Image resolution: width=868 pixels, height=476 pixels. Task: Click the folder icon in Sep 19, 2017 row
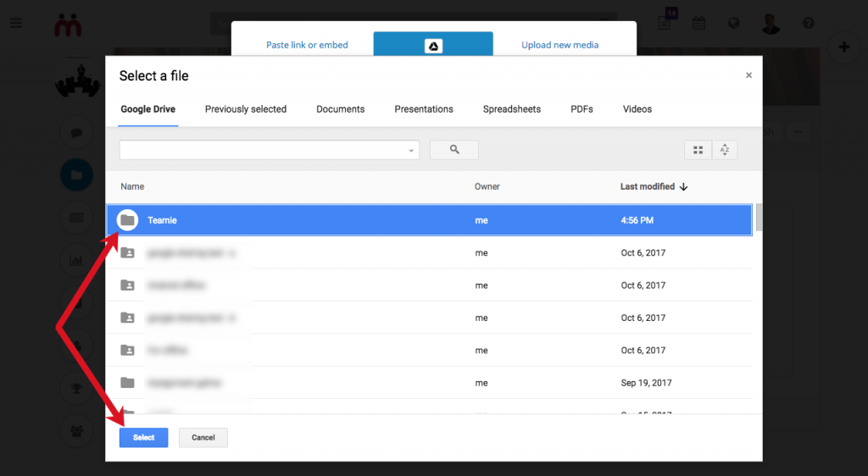click(127, 383)
